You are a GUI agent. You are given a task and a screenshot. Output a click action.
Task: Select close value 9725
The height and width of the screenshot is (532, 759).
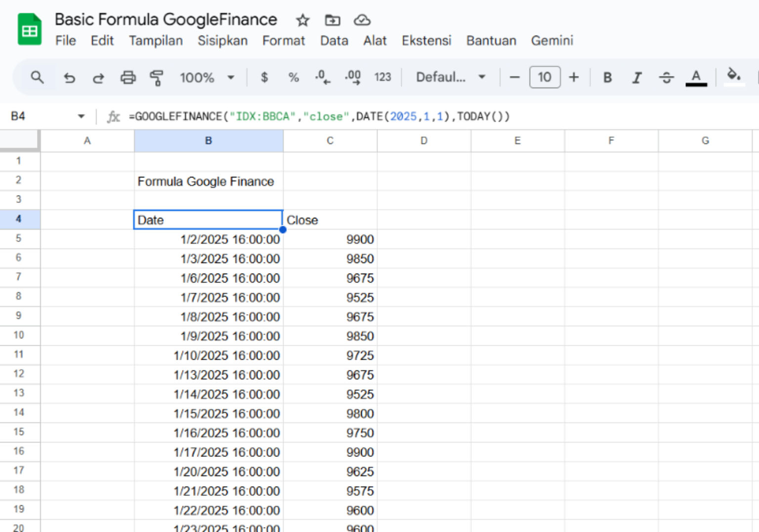330,356
